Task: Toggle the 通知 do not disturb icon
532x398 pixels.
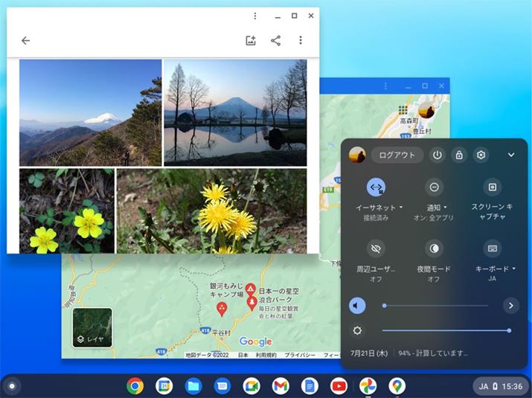Action: point(434,187)
